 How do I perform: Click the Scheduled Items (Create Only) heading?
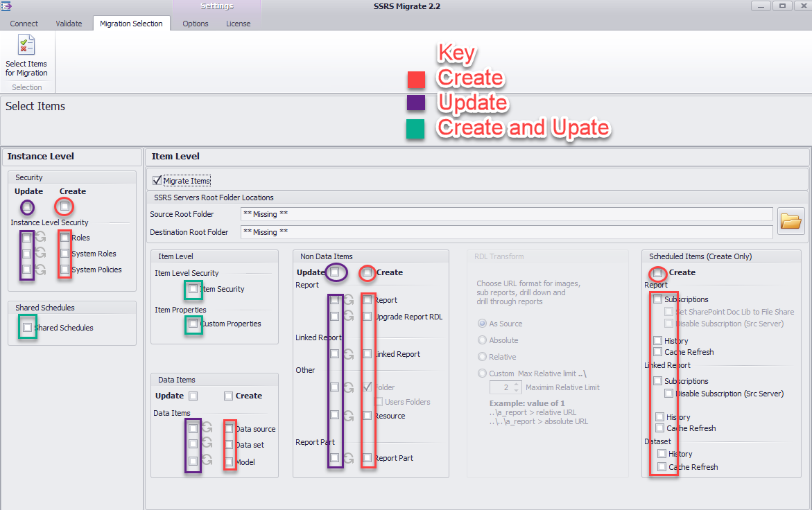(700, 256)
